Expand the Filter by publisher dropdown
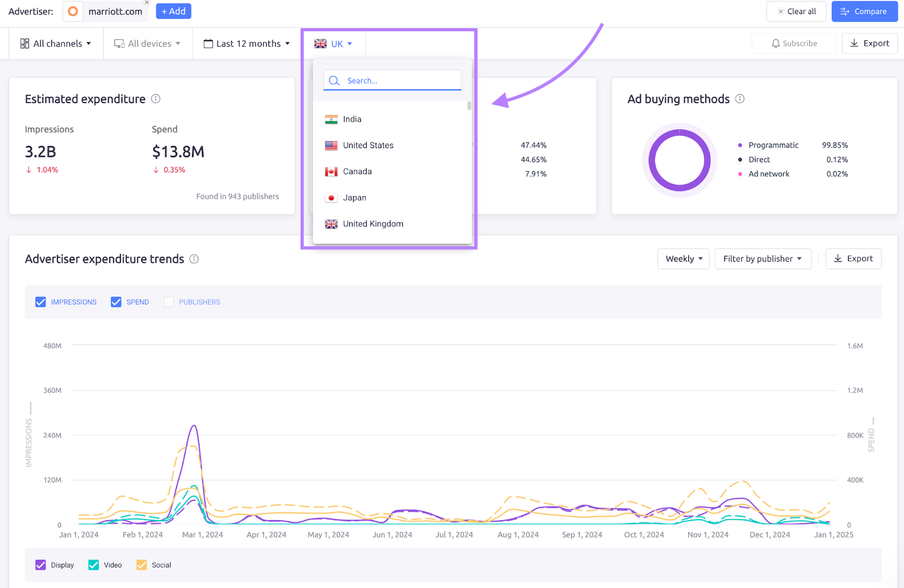 [763, 259]
